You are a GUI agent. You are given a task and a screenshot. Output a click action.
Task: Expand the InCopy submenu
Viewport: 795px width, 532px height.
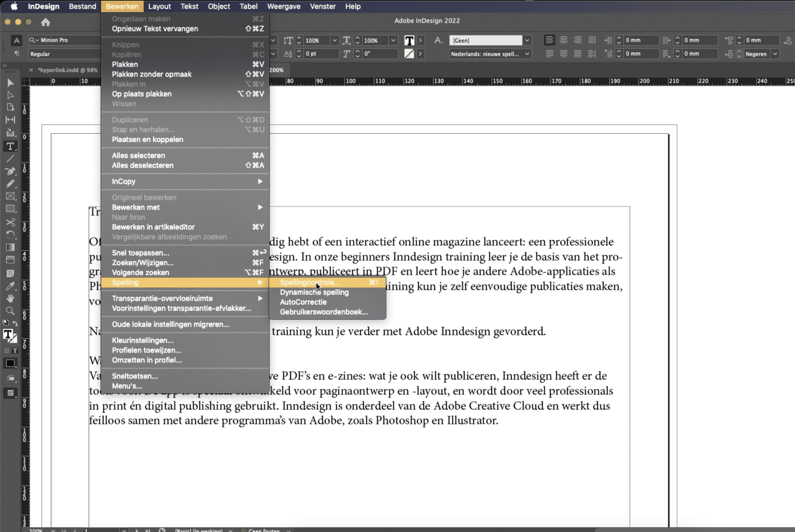coord(185,181)
